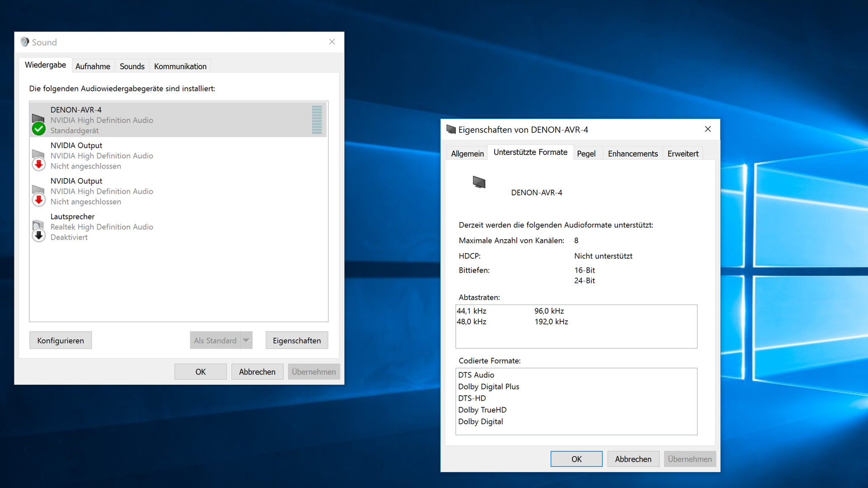
Task: Click the DENON-AVR-4 monitor icon in properties
Action: tap(479, 182)
